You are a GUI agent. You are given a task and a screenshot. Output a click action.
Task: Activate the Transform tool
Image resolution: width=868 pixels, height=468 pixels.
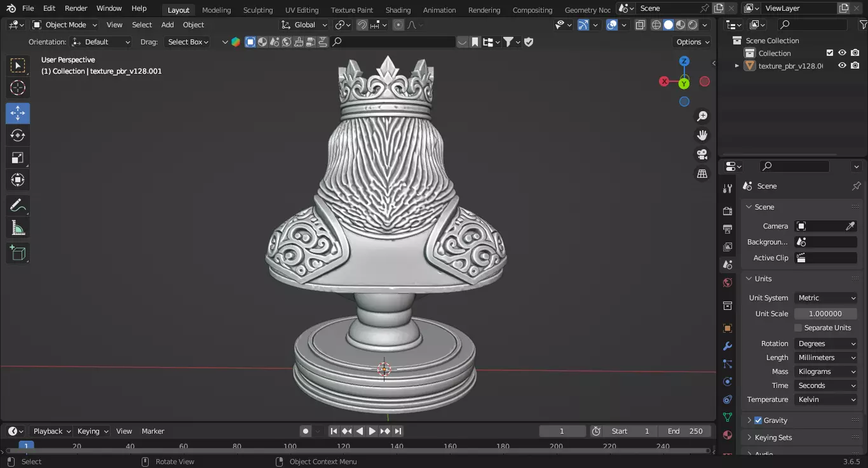click(x=18, y=180)
